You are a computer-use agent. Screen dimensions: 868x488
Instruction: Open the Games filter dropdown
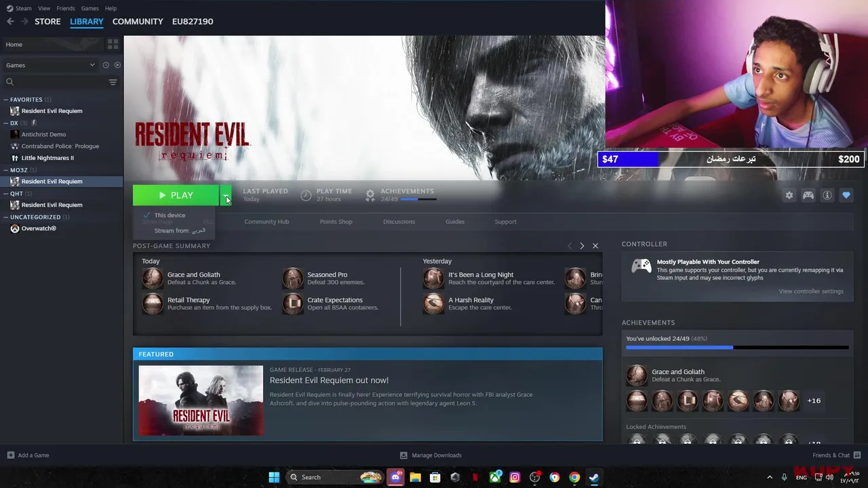(x=51, y=65)
